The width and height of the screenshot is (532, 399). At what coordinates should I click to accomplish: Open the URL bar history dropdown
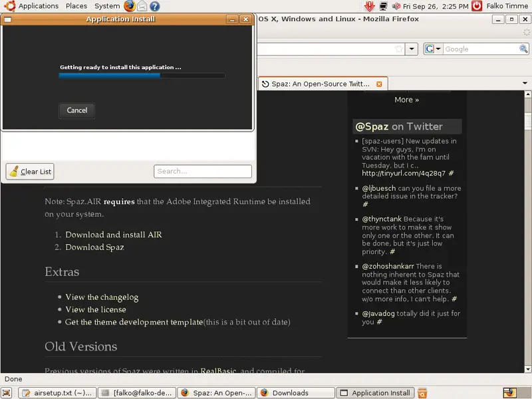(x=412, y=49)
